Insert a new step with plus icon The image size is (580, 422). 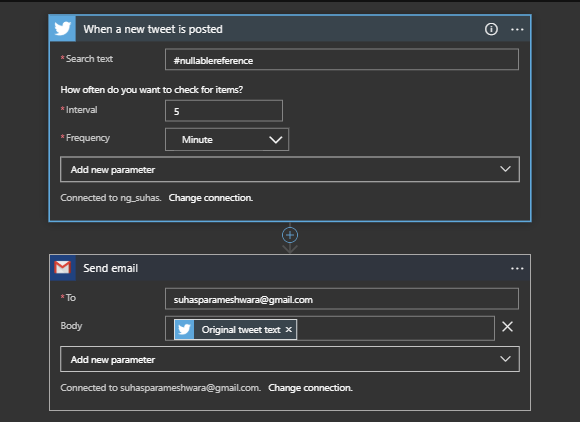click(x=290, y=235)
